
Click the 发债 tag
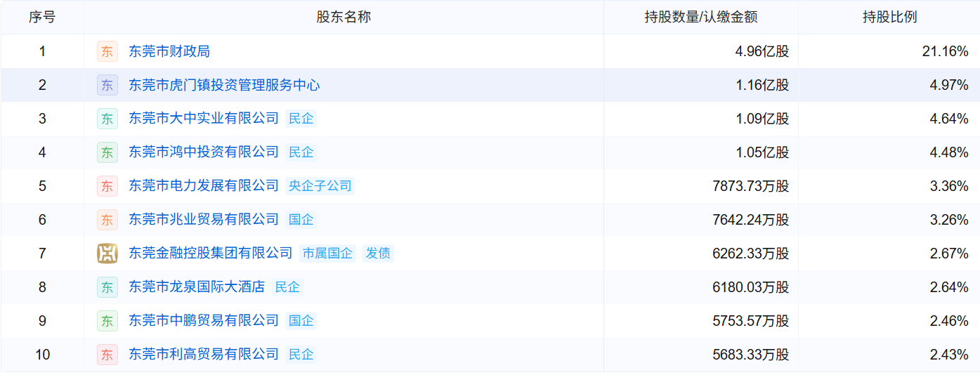378,254
